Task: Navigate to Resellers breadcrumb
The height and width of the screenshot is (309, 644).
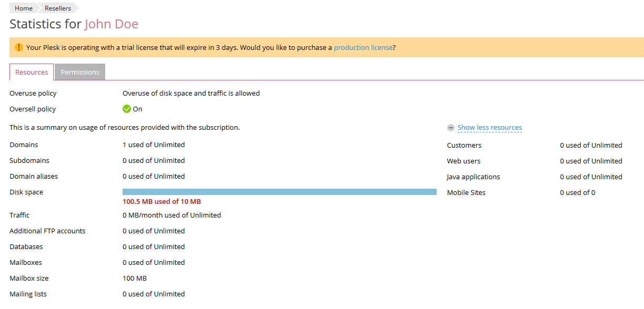Action: [58, 8]
